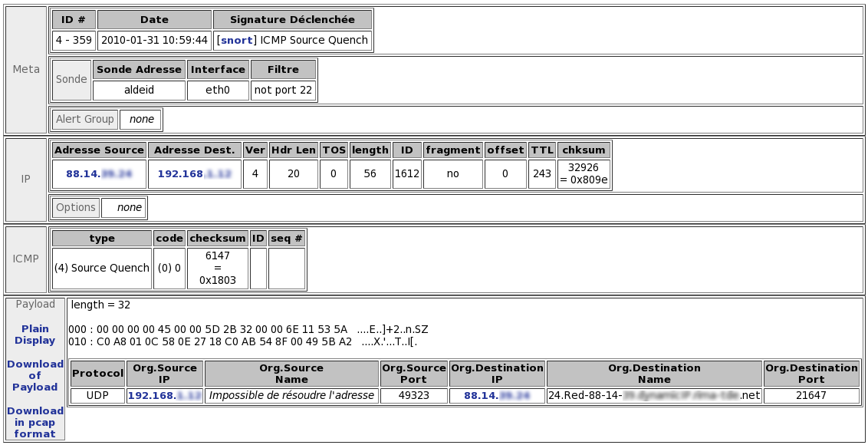This screenshot has width=868, height=445.
Task: Click Org.Destination IP 88.14 link in payload table
Action: (496, 396)
